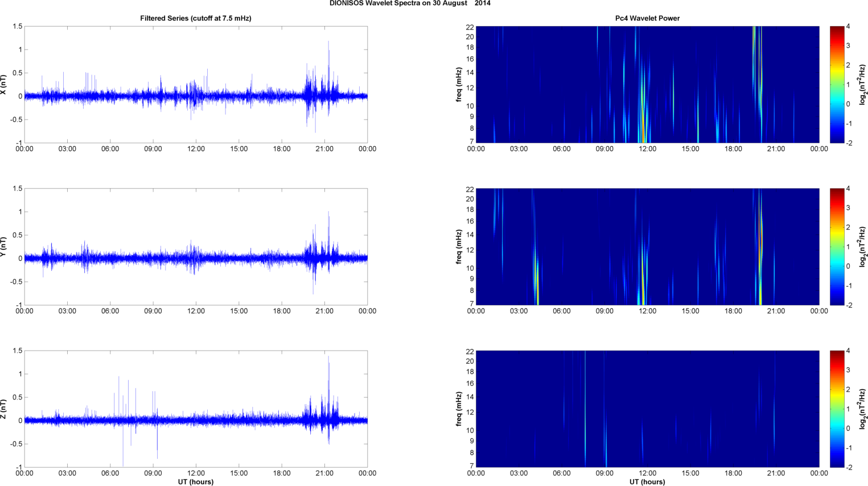Click the -2 label on bottom colorbar
This screenshot has height=486, width=868.
coord(849,467)
